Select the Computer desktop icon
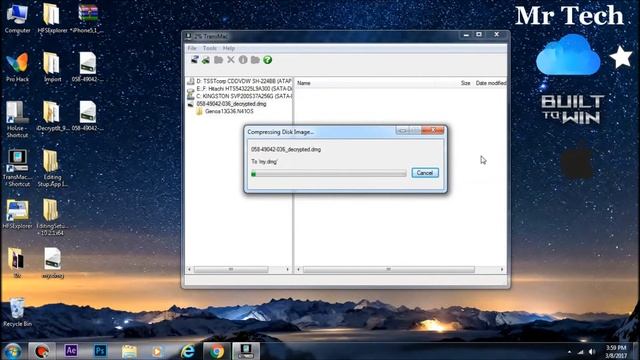Screen dimensions: 640x360 click(17, 19)
